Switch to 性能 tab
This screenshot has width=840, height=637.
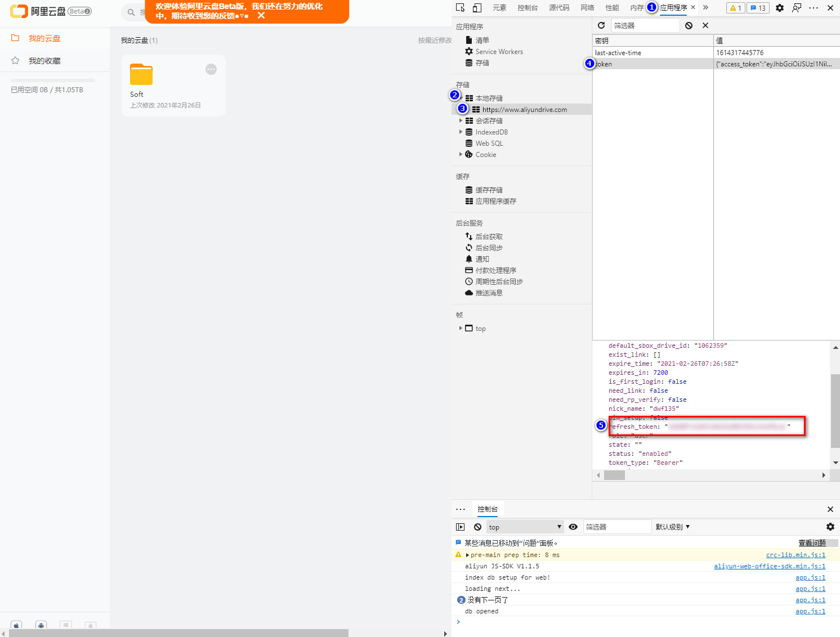point(612,8)
